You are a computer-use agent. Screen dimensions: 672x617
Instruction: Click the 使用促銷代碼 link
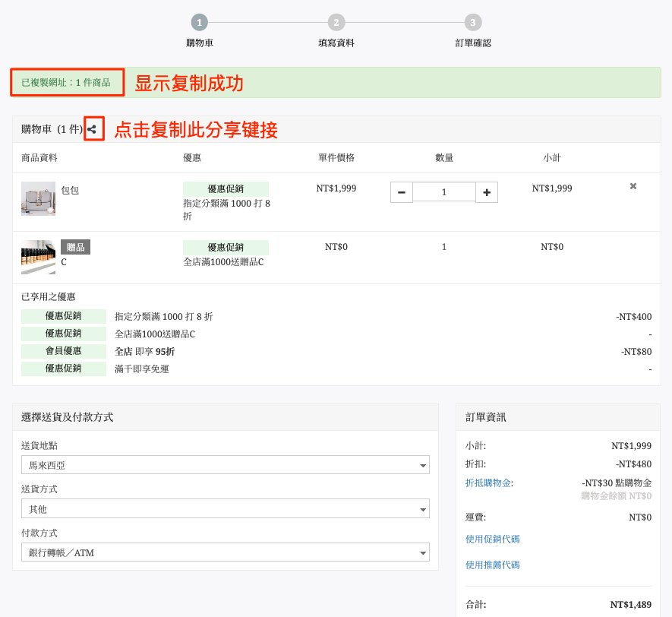pos(493,539)
